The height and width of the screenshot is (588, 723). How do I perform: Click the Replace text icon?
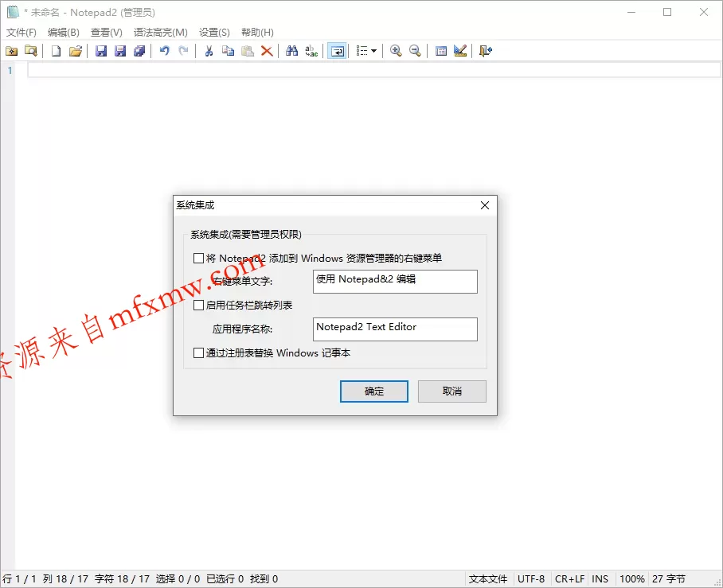311,51
